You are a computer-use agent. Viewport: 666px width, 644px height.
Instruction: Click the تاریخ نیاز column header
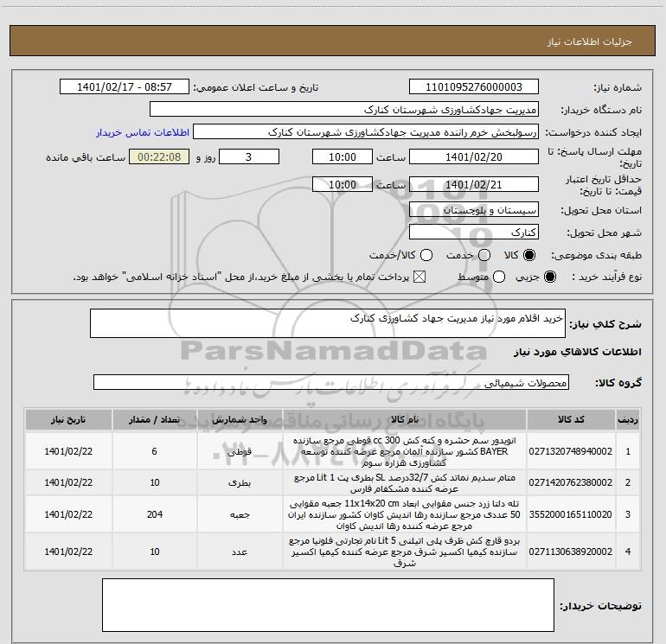tap(68, 420)
